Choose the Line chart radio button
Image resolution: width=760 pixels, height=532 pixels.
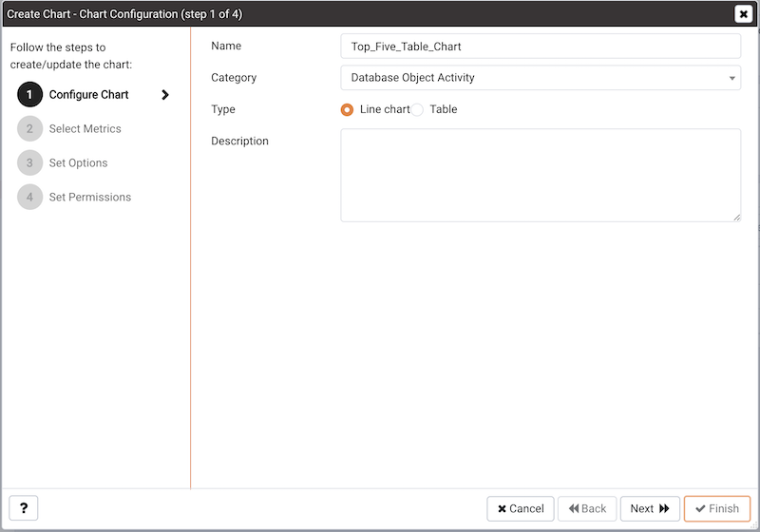pyautogui.click(x=347, y=110)
